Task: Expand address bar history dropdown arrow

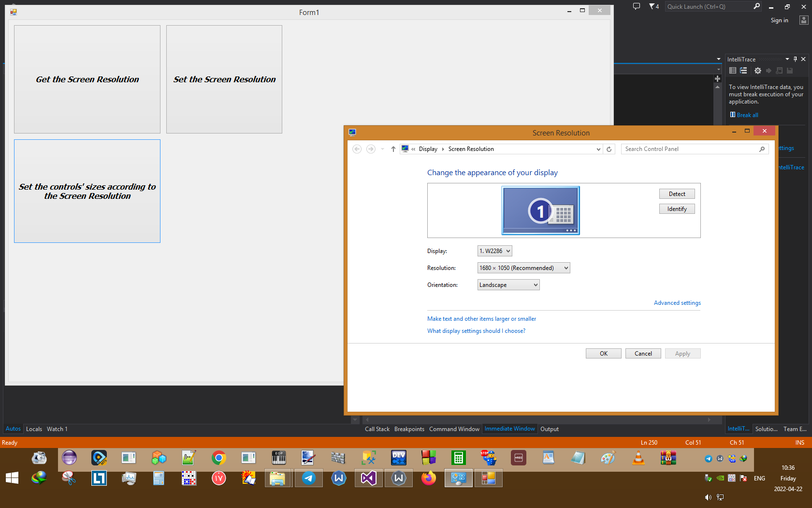Action: pyautogui.click(x=598, y=149)
